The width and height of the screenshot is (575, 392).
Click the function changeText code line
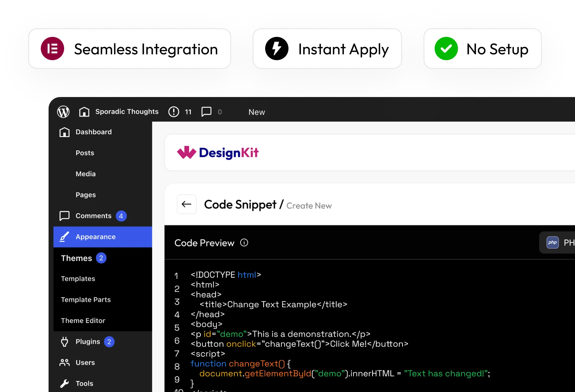click(x=241, y=364)
